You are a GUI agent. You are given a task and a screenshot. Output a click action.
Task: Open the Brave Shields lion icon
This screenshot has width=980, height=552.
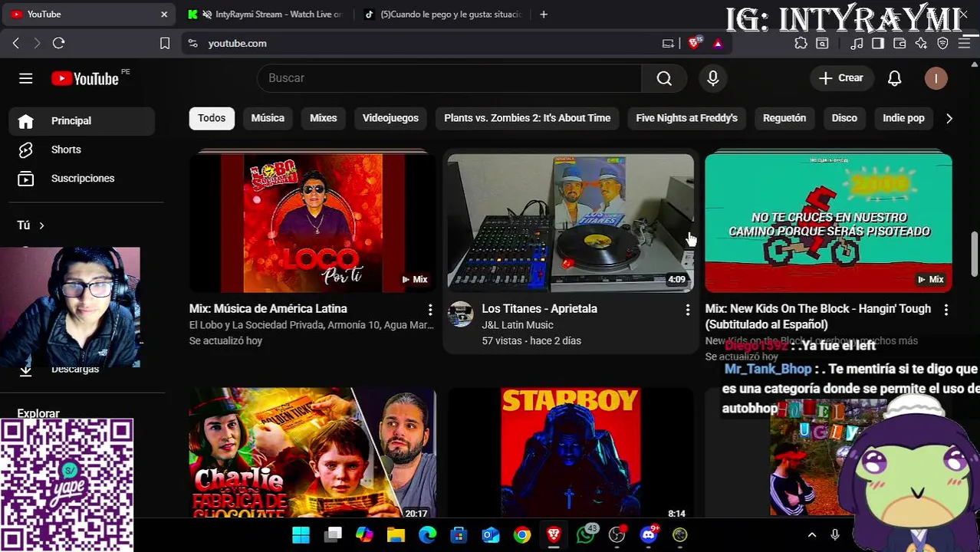[694, 44]
